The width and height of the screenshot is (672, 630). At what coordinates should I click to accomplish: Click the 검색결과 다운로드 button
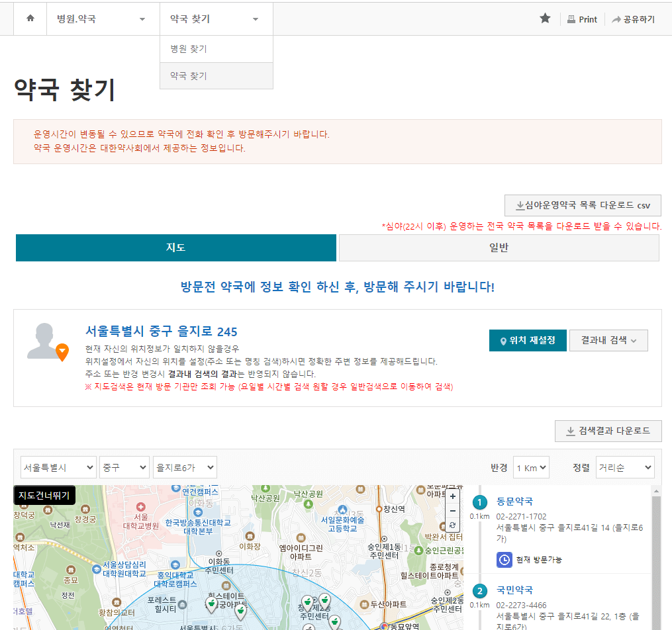tap(608, 431)
